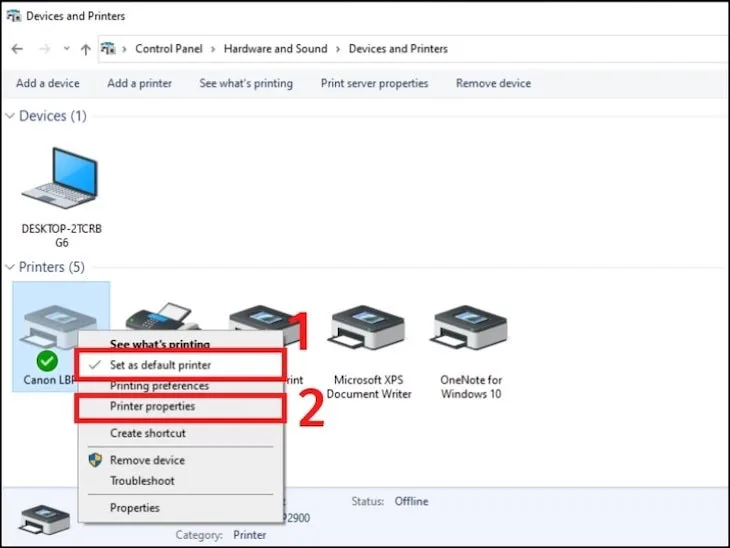730x548 pixels.
Task: Click Add a device button
Action: click(47, 83)
